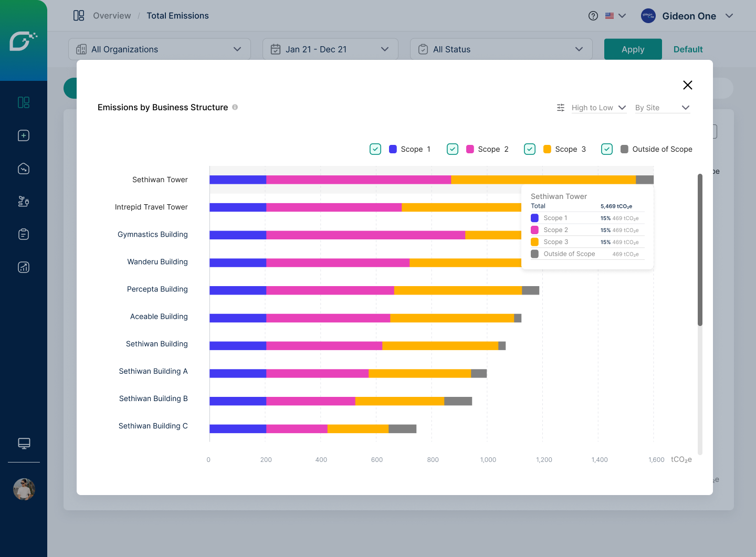Click the monitor display icon in sidebar
This screenshot has height=557, width=756.
[24, 444]
